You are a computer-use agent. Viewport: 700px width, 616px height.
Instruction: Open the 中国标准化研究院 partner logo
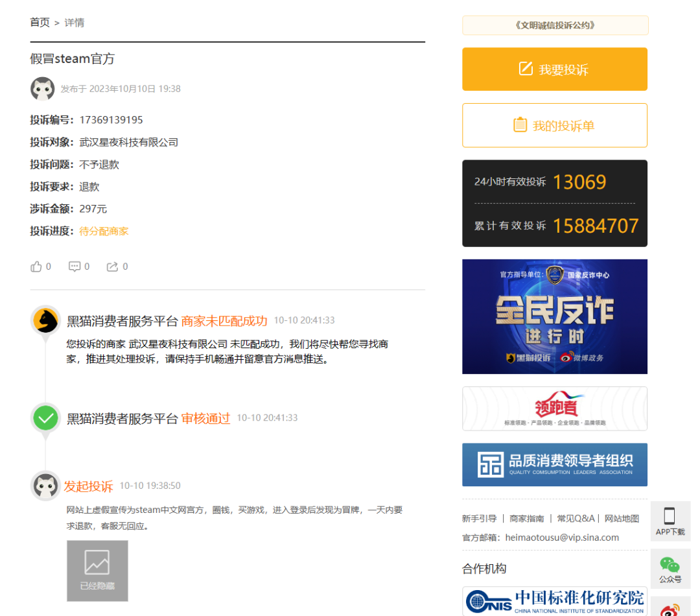554,601
